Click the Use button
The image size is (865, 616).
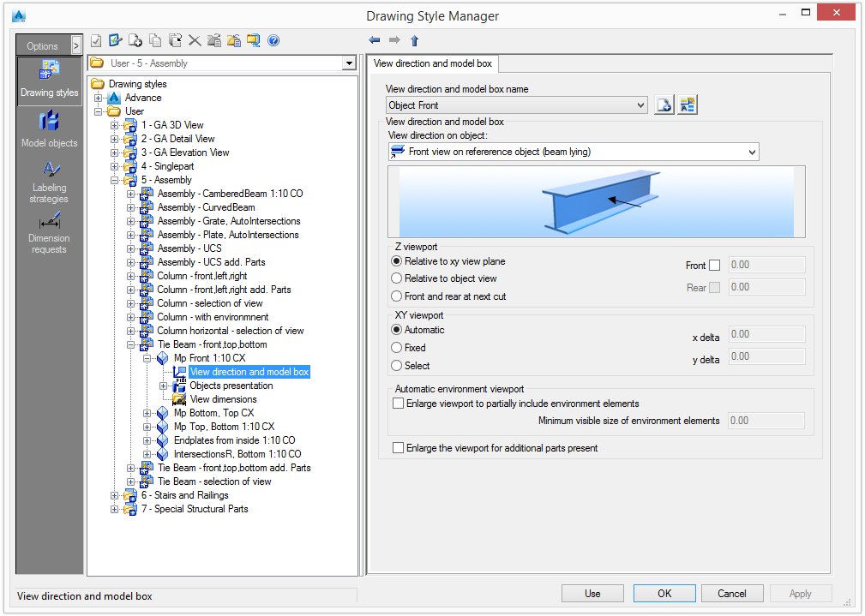tap(592, 594)
